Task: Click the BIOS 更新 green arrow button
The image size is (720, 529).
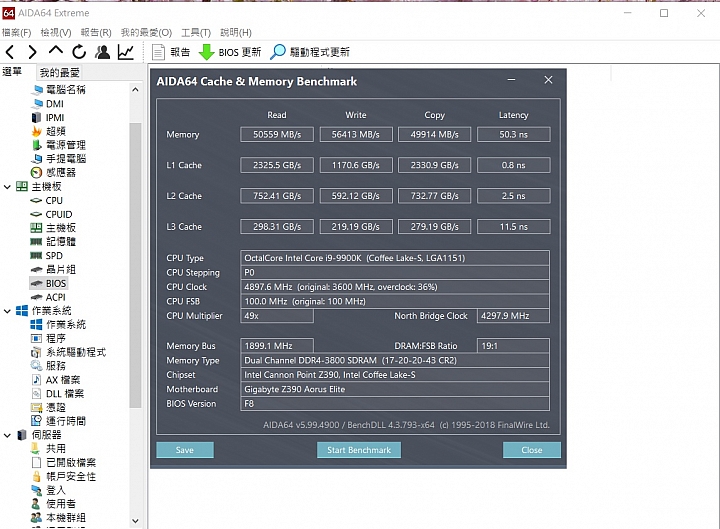Action: click(230, 52)
